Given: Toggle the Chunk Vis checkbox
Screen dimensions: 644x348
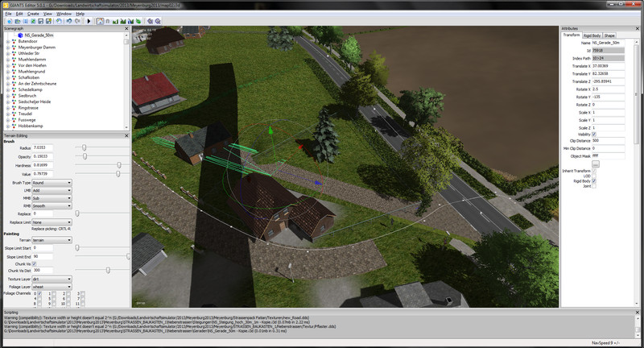Looking at the screenshot, I should [35, 263].
